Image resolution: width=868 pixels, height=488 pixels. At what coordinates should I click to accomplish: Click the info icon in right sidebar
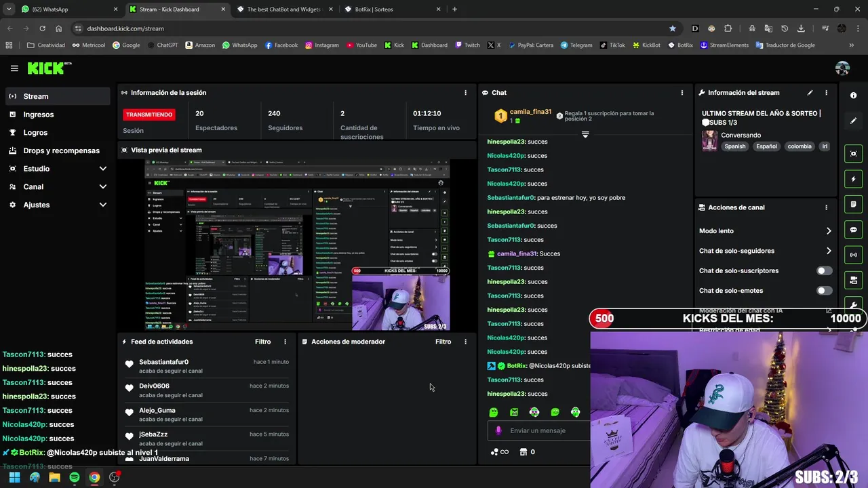pos(854,96)
